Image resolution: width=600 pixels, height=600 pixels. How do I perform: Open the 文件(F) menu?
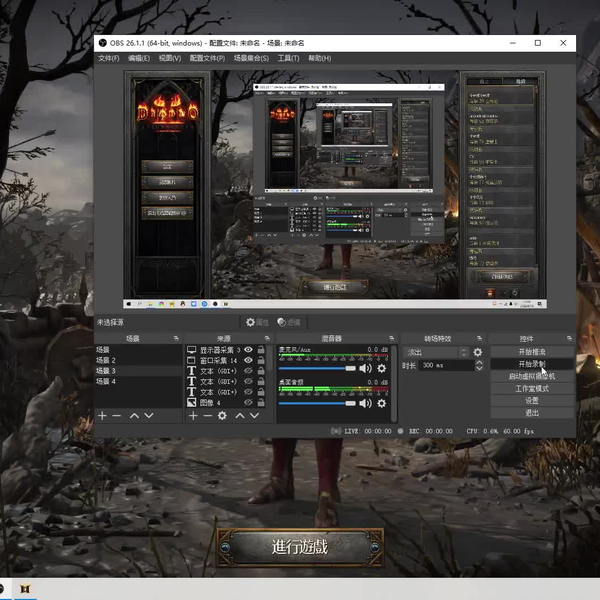[109, 58]
